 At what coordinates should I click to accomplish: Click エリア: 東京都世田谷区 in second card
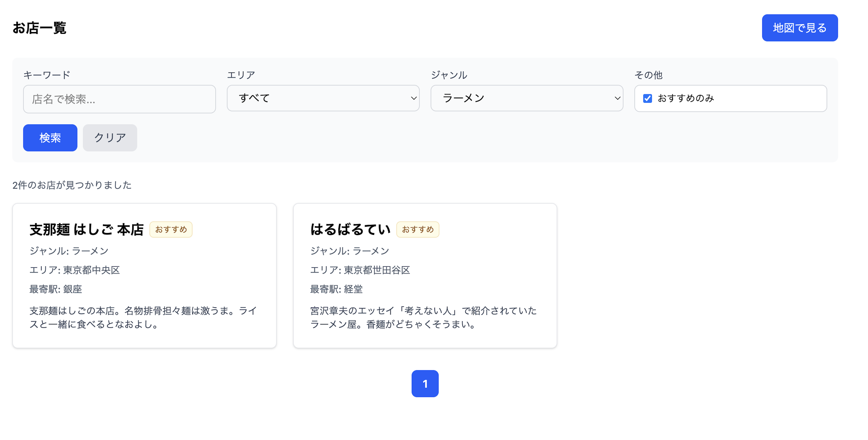tap(360, 270)
